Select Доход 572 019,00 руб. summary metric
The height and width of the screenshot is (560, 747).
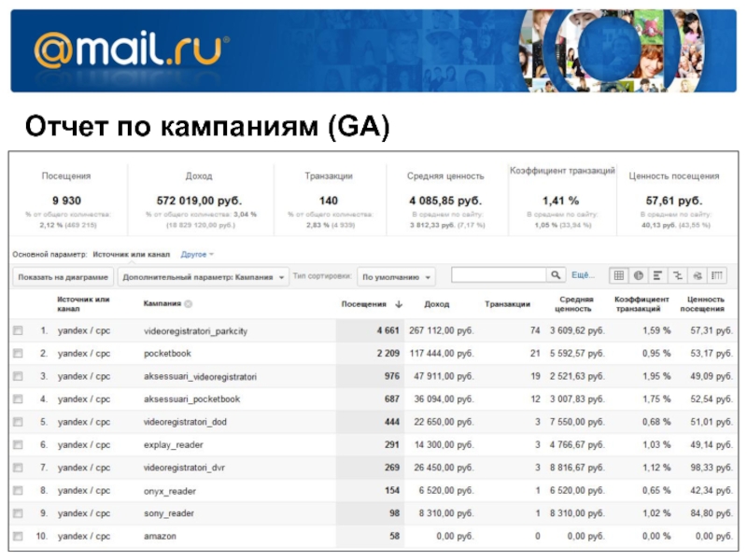pos(199,200)
